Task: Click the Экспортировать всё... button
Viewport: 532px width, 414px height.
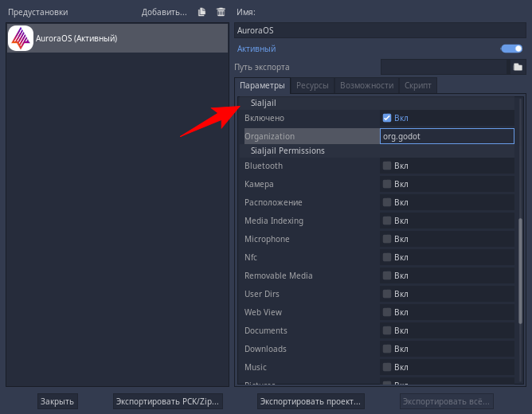Action: 446,401
